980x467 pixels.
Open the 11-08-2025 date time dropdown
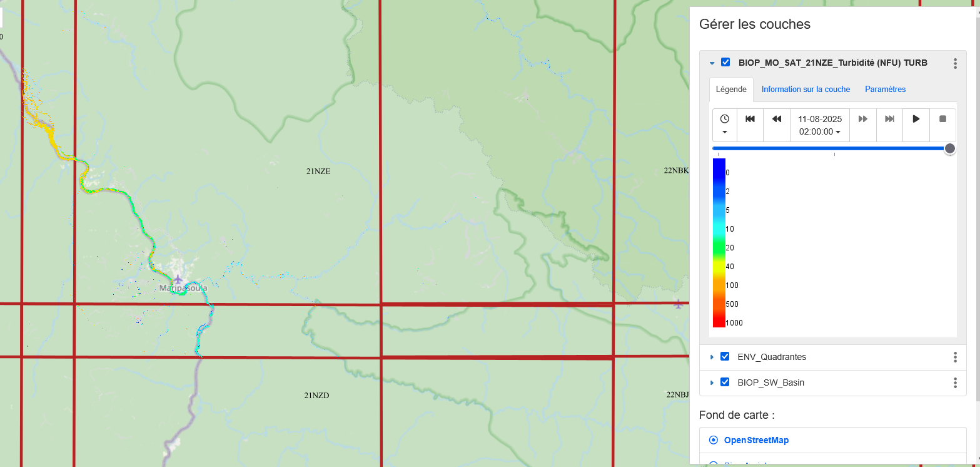820,125
